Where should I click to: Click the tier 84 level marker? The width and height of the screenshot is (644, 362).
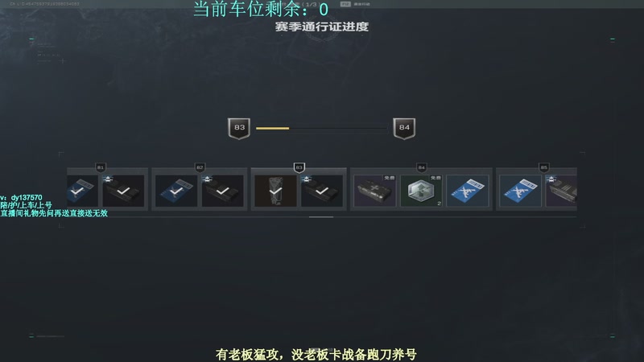pos(421,167)
